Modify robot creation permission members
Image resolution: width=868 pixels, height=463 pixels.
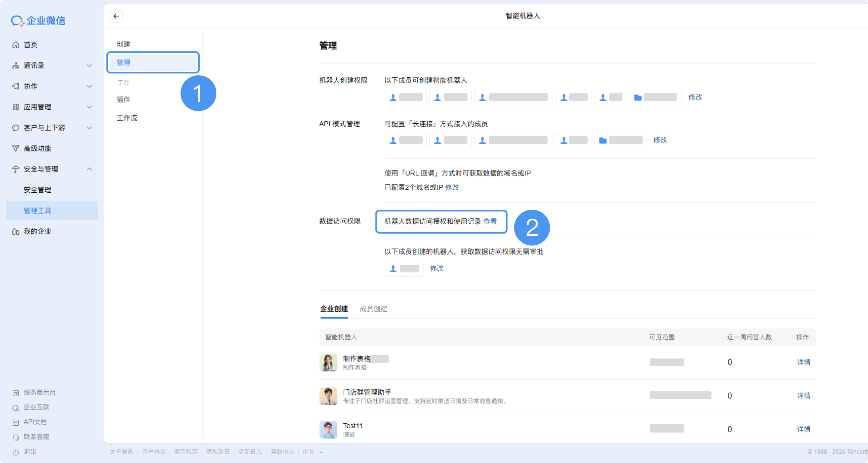pos(695,97)
